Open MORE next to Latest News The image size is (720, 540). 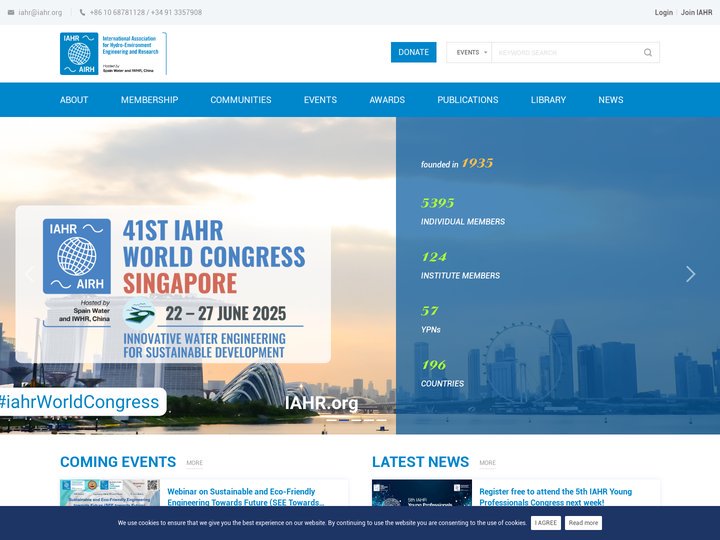[488, 463]
